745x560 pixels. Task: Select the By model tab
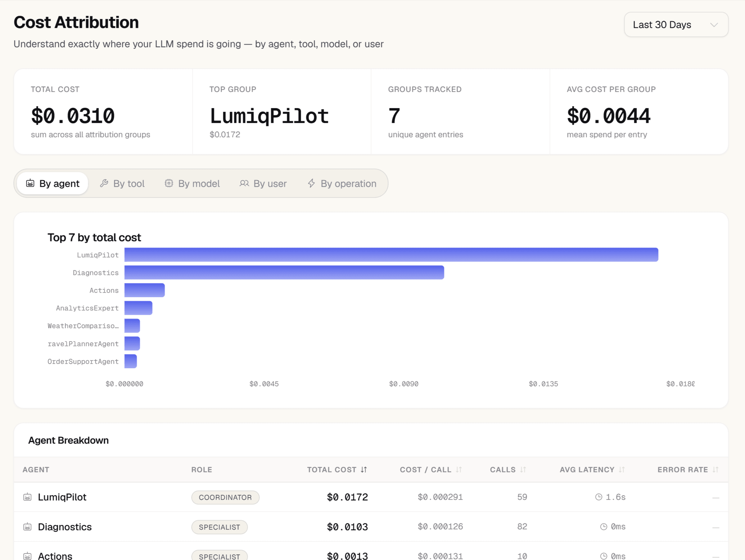(192, 183)
